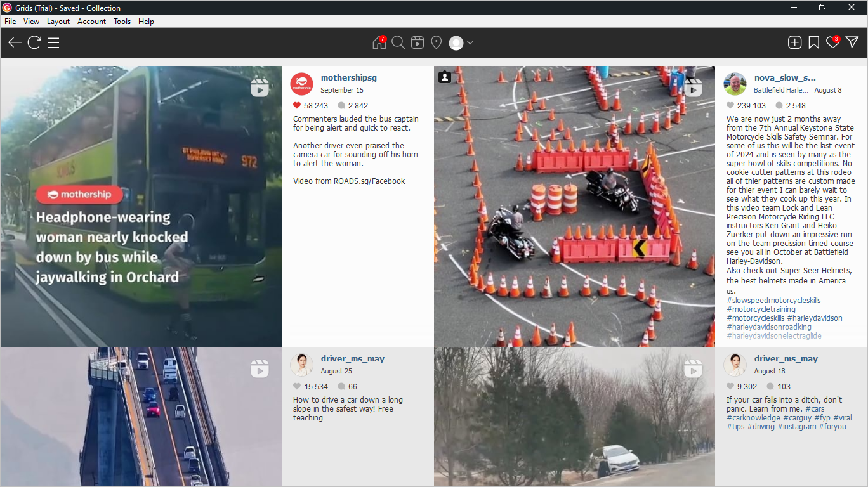Click the reel icon on the motorcycle video

click(x=693, y=88)
